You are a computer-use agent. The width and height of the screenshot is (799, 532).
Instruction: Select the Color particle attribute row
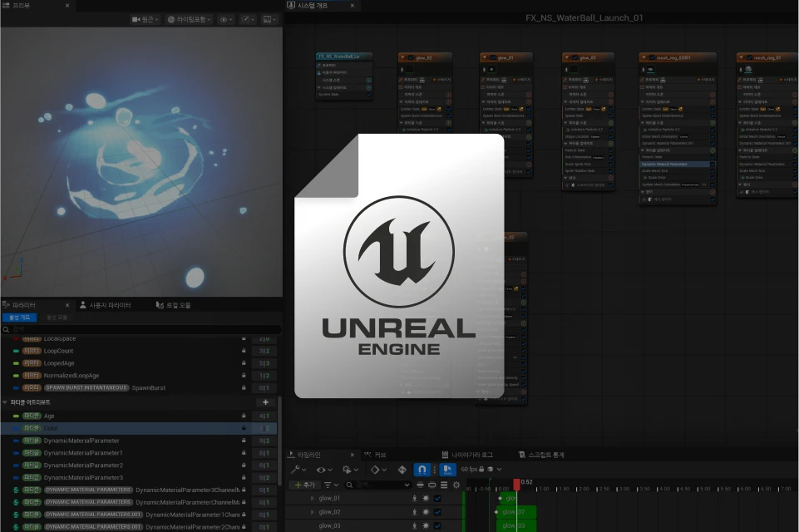139,428
